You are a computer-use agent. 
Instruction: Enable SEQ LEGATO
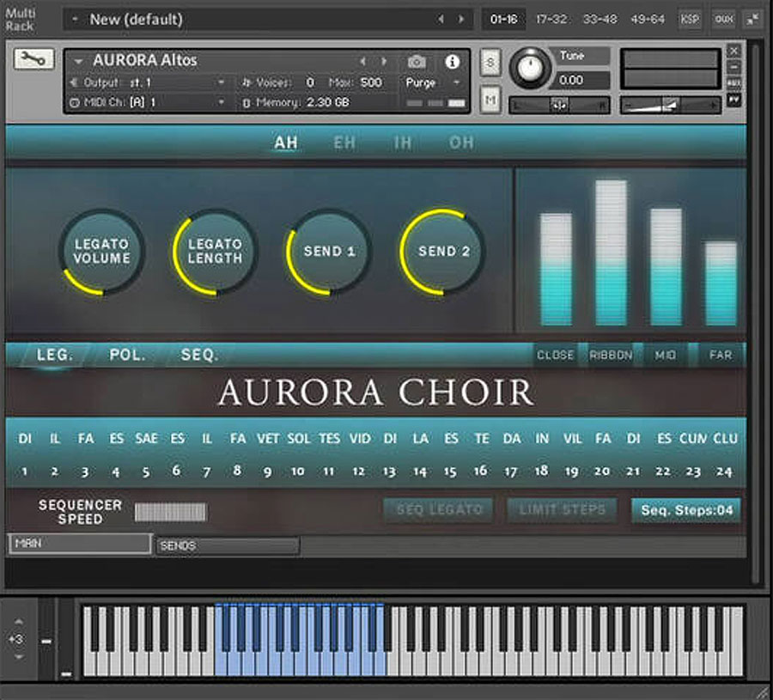(x=438, y=509)
